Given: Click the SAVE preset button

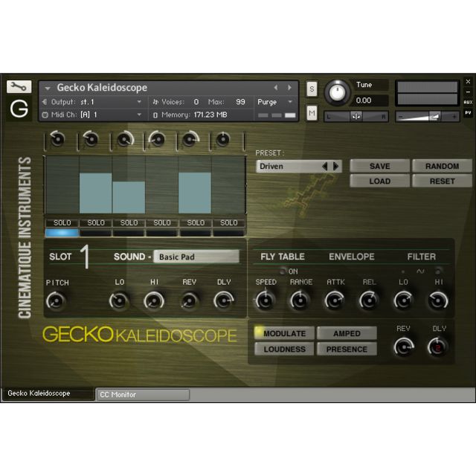Looking at the screenshot, I should tap(379, 166).
